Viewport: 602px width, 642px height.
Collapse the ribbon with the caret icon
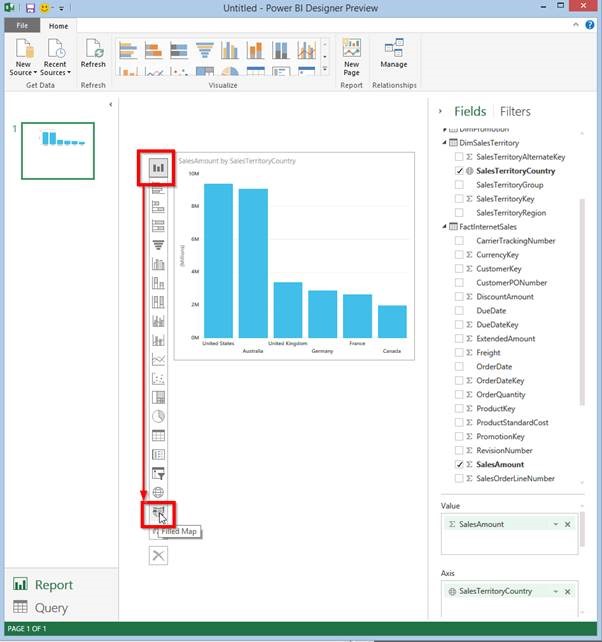[x=576, y=25]
